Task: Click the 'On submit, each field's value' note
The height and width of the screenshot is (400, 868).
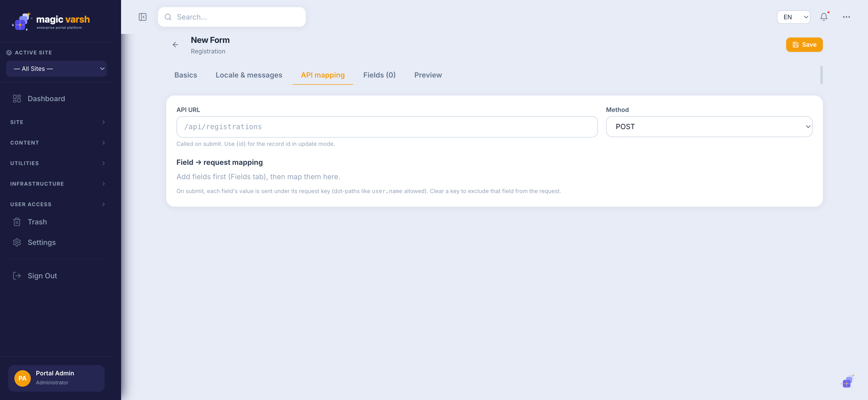Action: click(x=369, y=191)
